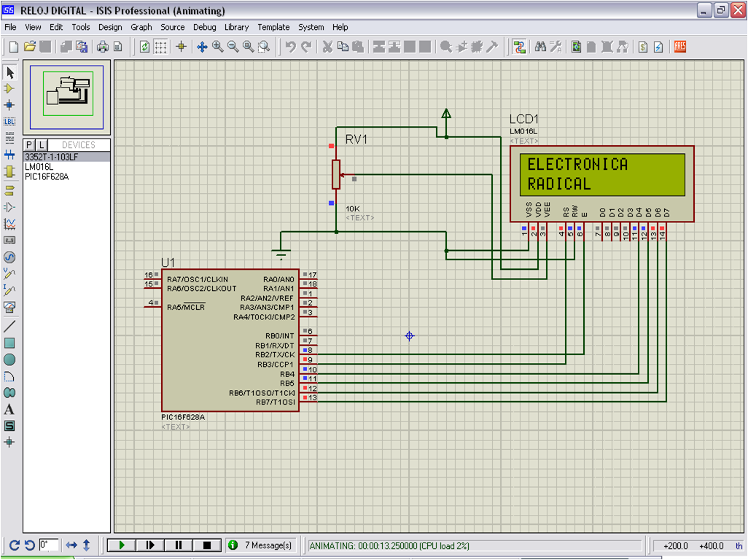Image resolution: width=748 pixels, height=560 pixels.
Task: Select the 2D Graphics Line tool
Action: 9,327
